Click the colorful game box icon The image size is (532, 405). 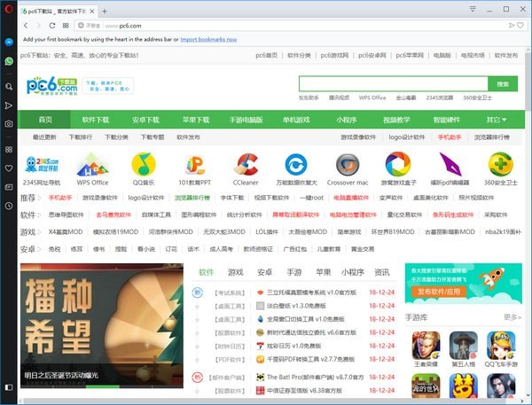click(x=398, y=164)
